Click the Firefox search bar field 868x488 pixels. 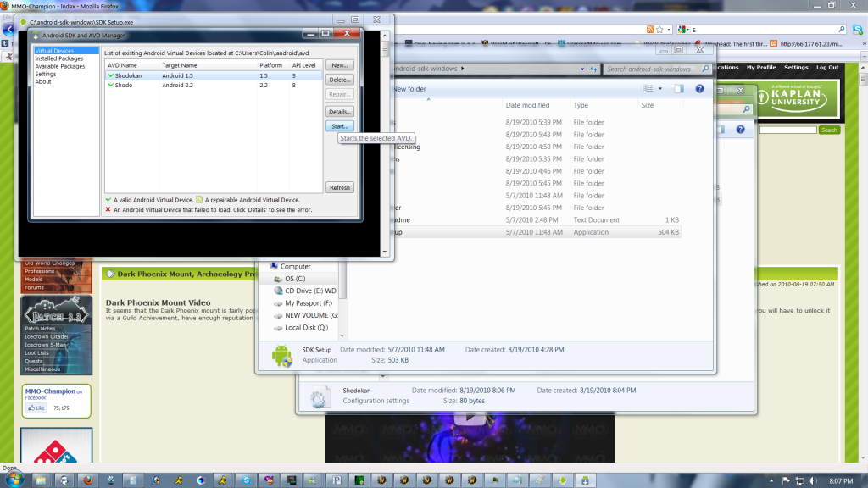click(763, 30)
